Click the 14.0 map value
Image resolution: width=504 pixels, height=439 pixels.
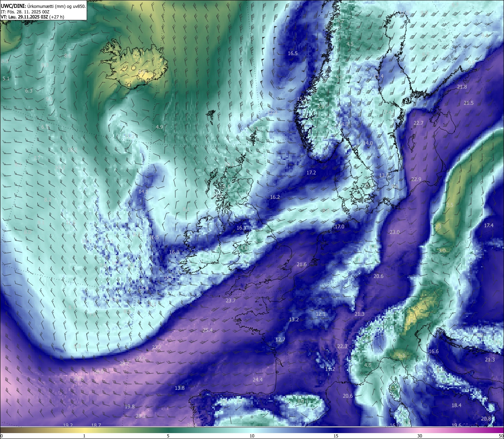(x=368, y=143)
